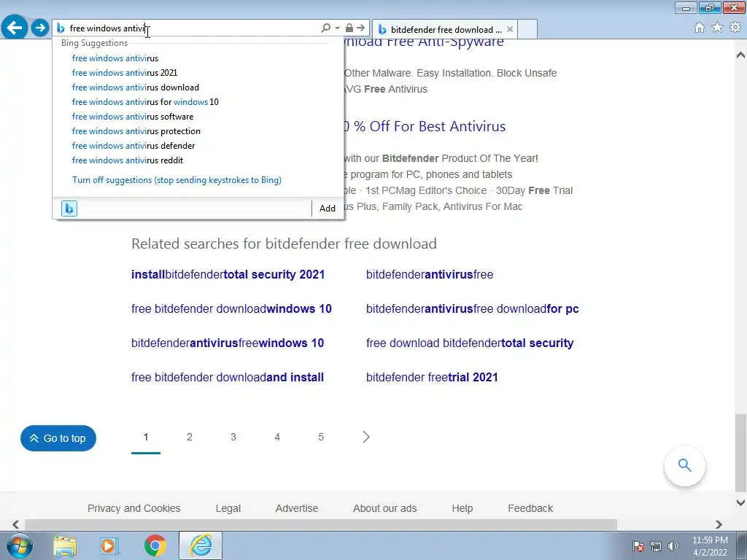Go to results page 3
747x560 pixels.
click(x=233, y=437)
